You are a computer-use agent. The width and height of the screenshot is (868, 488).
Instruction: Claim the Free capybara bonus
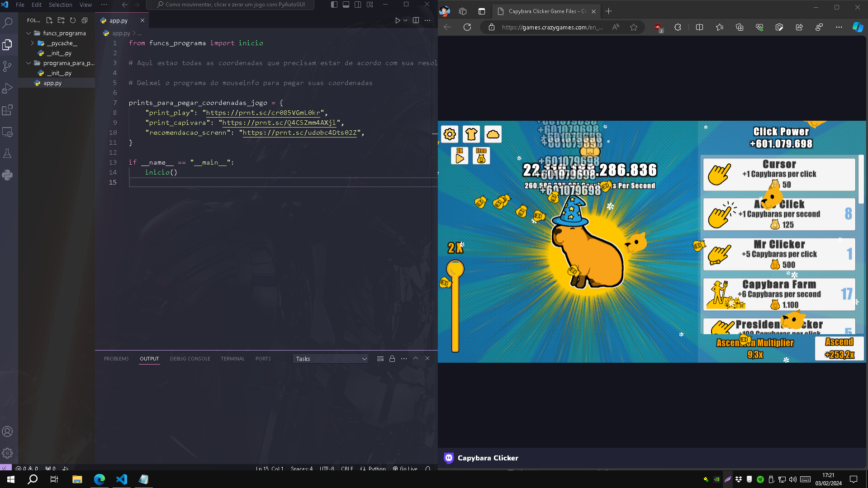point(481,156)
